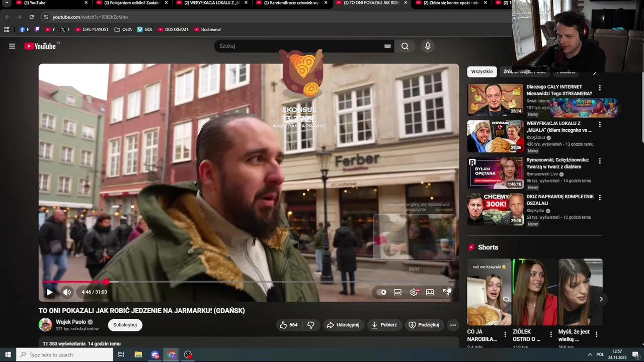Open options for 'Rymanowski, Golędzinowska' video
644x362 pixels.
[599, 161]
